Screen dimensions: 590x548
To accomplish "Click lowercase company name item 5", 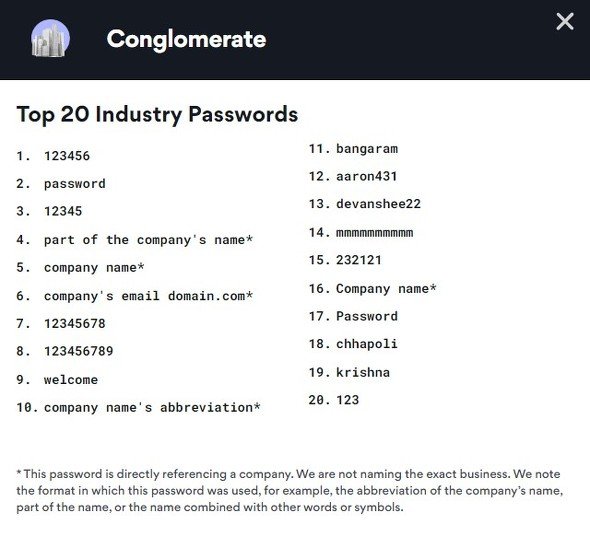I will click(x=94, y=268).
